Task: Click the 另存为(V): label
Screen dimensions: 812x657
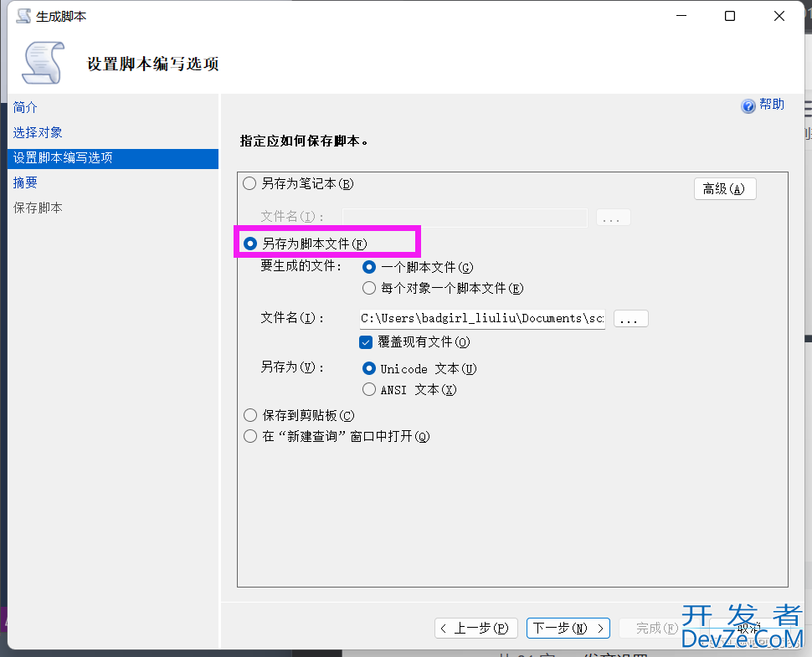Action: [x=292, y=367]
